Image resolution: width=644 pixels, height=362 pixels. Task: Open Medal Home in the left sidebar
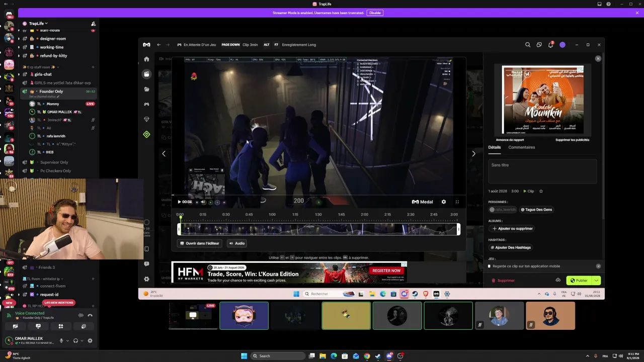(x=146, y=59)
